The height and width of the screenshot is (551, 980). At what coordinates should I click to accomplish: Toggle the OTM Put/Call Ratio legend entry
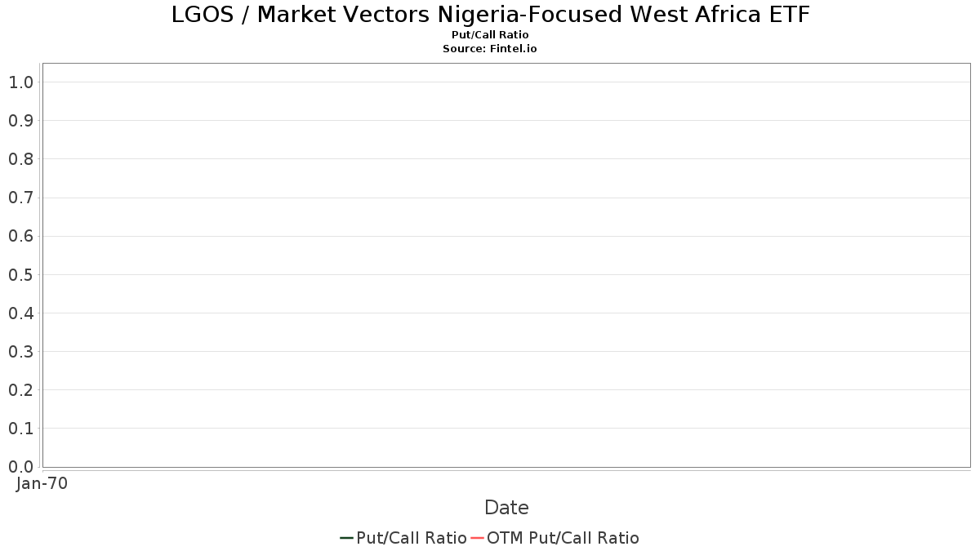point(563,538)
